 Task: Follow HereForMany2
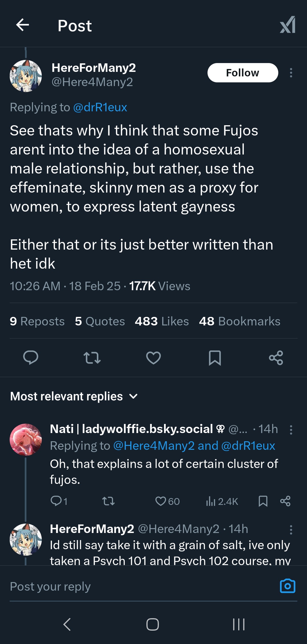(x=242, y=73)
